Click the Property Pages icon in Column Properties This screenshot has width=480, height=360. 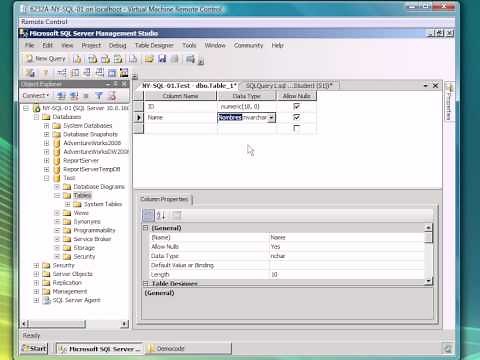coord(176,215)
